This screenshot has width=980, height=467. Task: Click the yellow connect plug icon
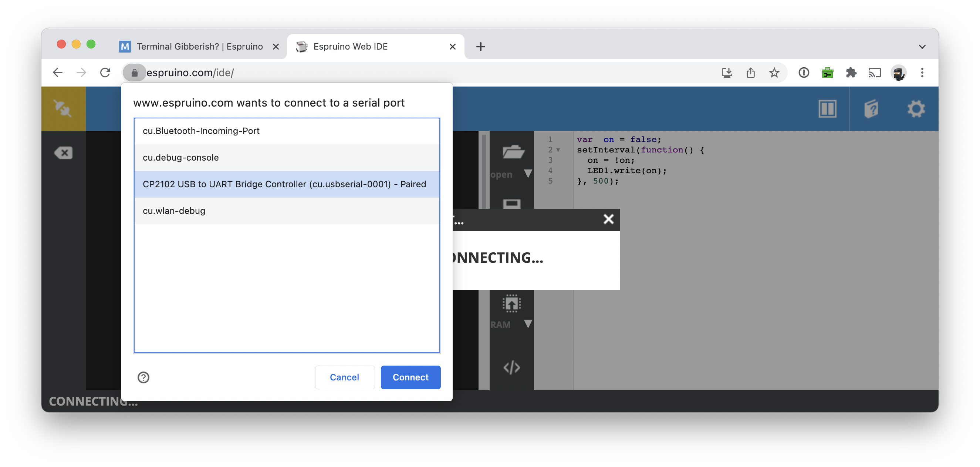coord(63,108)
